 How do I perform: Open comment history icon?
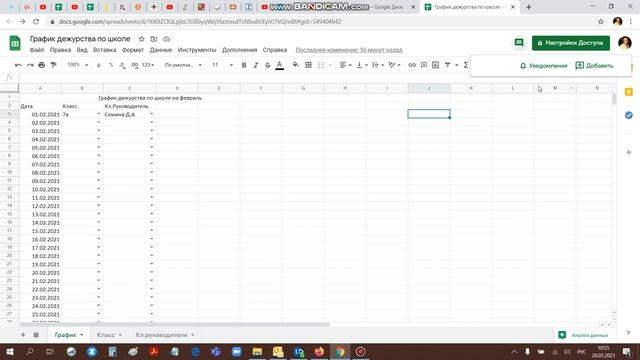(519, 42)
